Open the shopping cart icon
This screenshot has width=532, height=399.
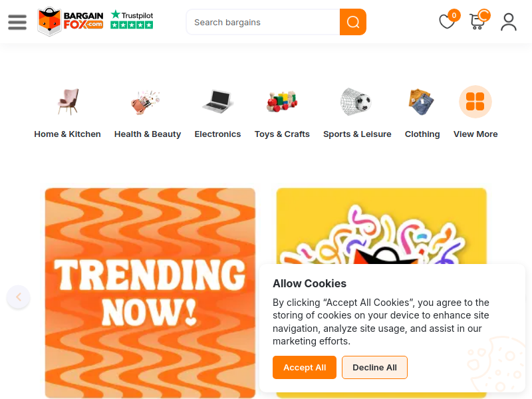pos(477,22)
